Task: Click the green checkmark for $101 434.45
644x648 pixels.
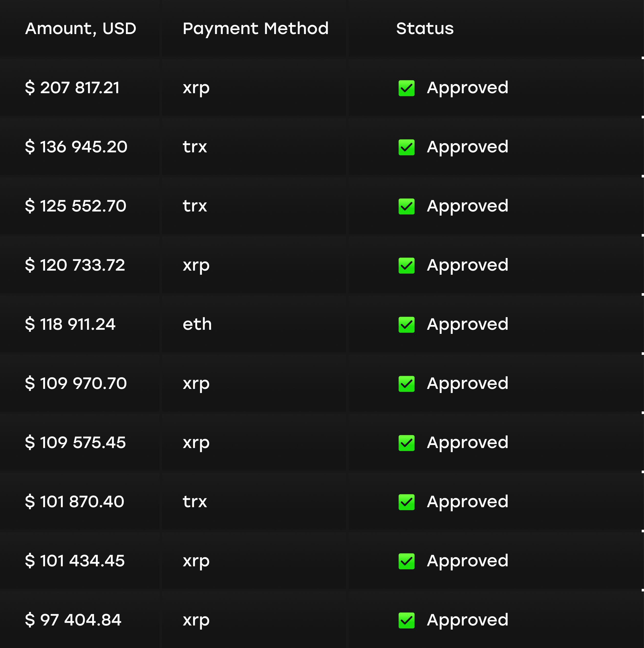Action: [406, 561]
